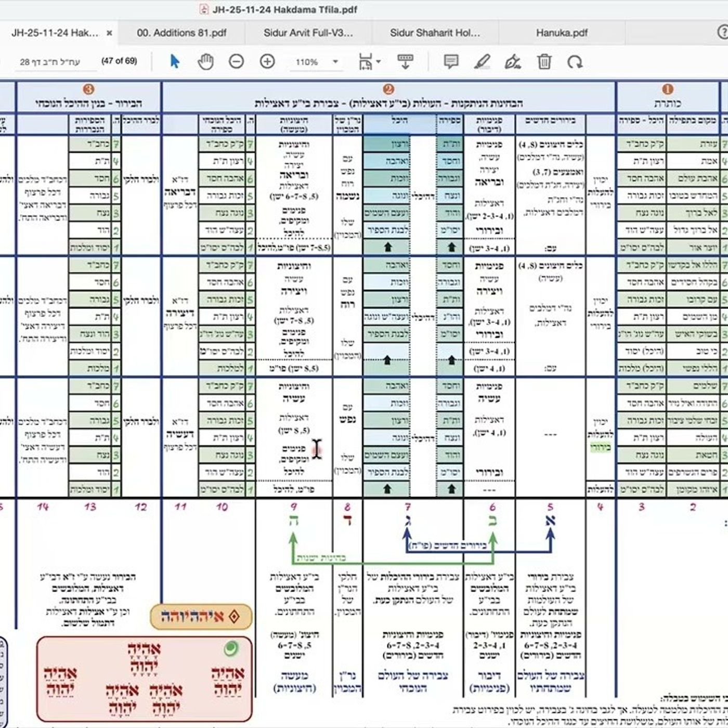The image size is (728, 728).
Task: Zoom out with the minus button
Action: (x=236, y=62)
